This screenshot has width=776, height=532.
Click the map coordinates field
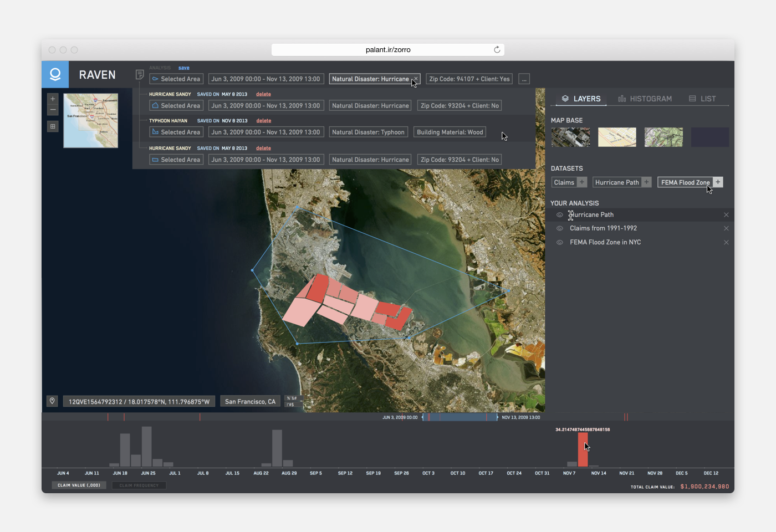[x=139, y=401]
